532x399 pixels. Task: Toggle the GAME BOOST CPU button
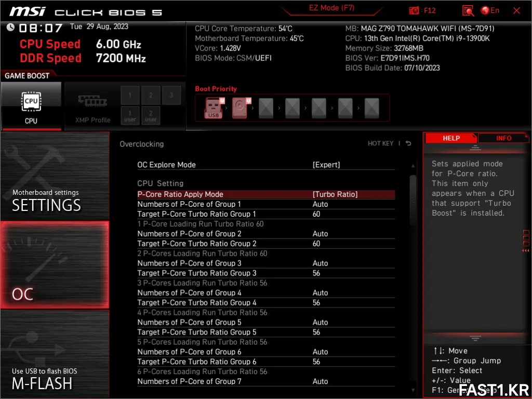coord(31,106)
